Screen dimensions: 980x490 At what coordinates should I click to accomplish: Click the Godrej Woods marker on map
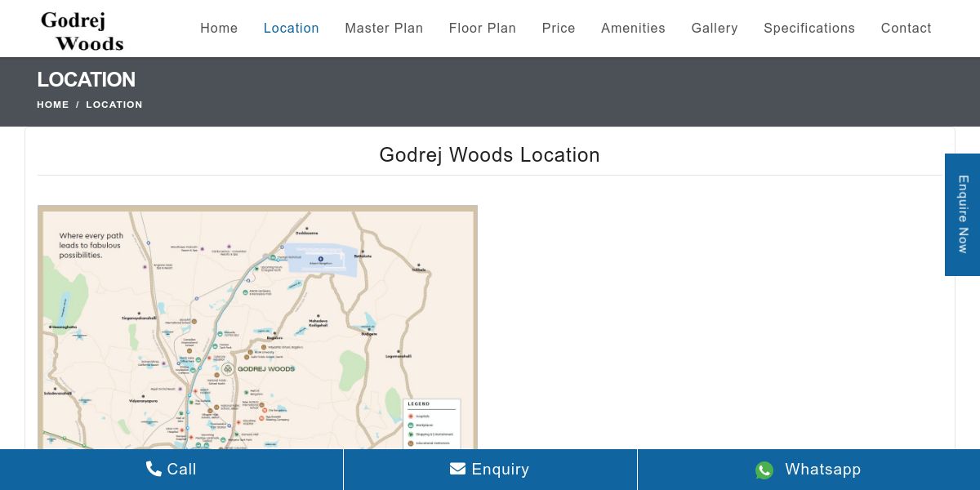coord(229,369)
